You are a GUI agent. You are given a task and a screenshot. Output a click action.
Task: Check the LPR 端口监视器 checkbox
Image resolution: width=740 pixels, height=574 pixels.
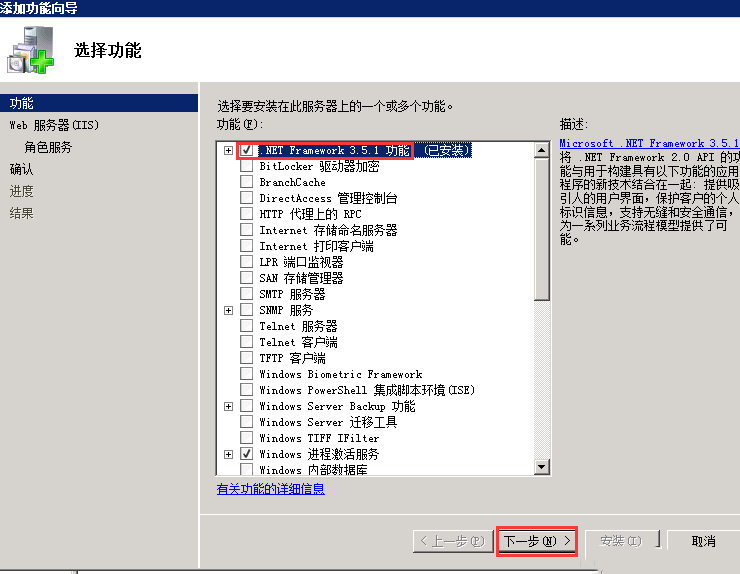pyautogui.click(x=246, y=262)
